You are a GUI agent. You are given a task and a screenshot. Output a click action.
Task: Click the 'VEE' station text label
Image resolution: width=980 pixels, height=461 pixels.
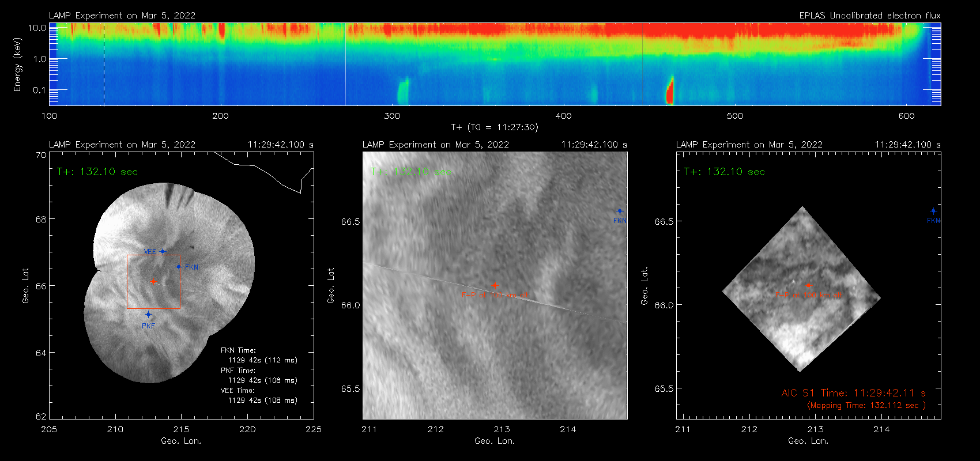(150, 252)
